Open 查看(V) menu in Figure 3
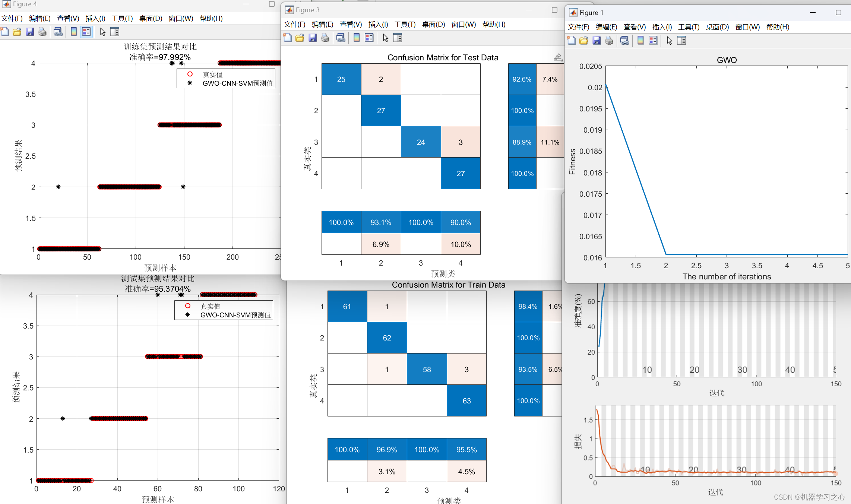This screenshot has width=851, height=504. coord(351,25)
